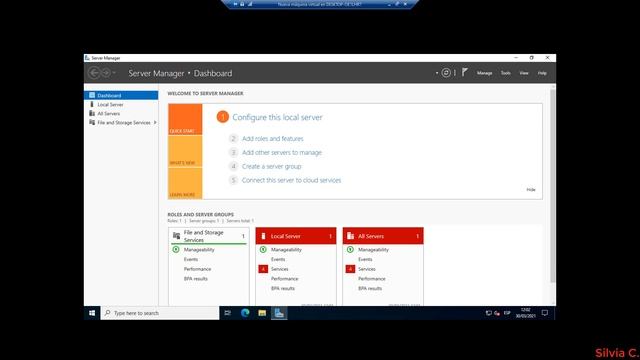Open the Action Center notification icon
The height and width of the screenshot is (360, 640).
[545, 313]
